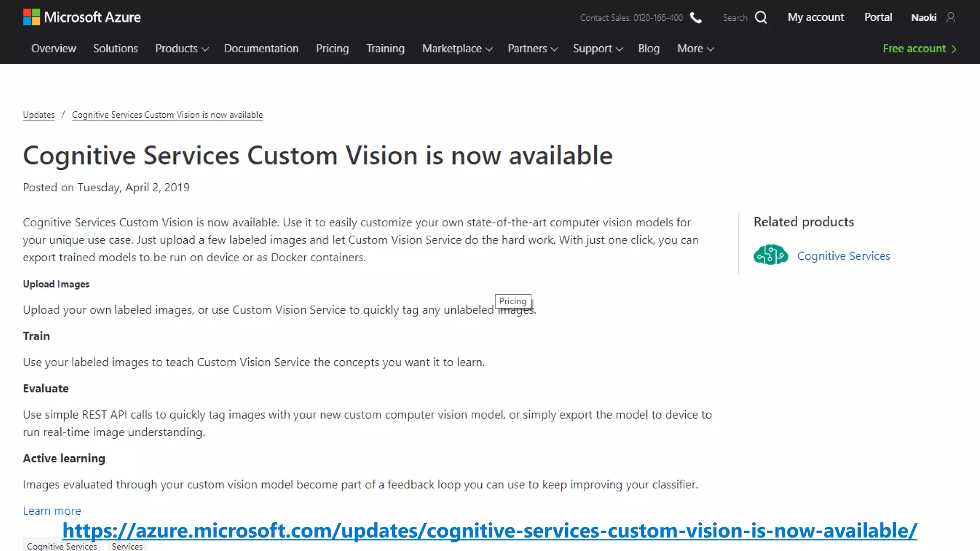Open the Portal link
This screenshot has width=980, height=551.
pos(878,18)
